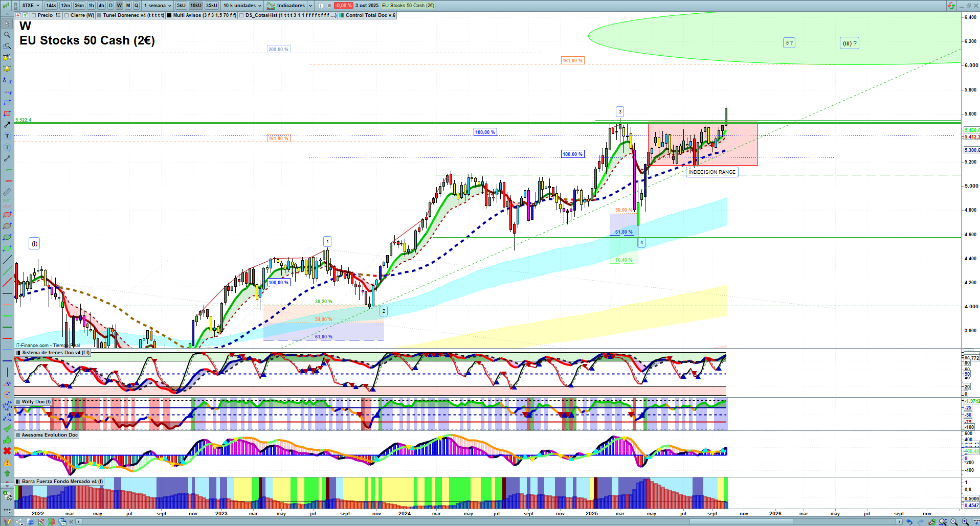Pick the red ellipse drawing tool
The width and height of the screenshot is (980, 526).
7,215
